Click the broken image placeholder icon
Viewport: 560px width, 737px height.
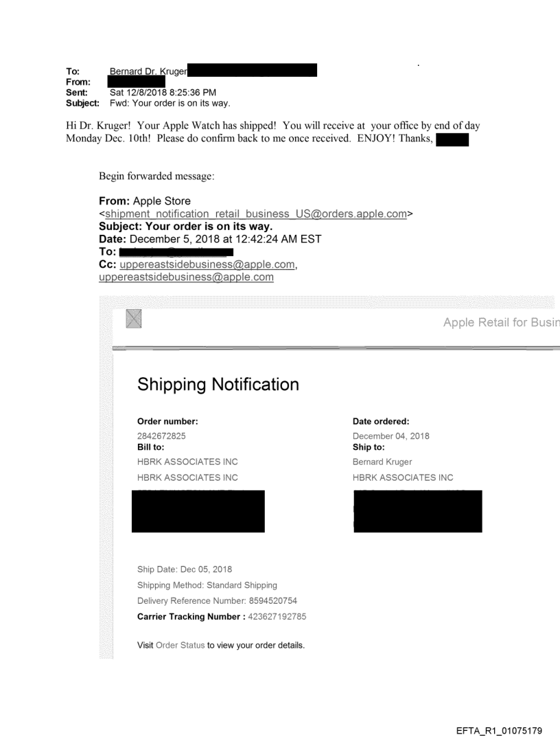click(x=133, y=319)
